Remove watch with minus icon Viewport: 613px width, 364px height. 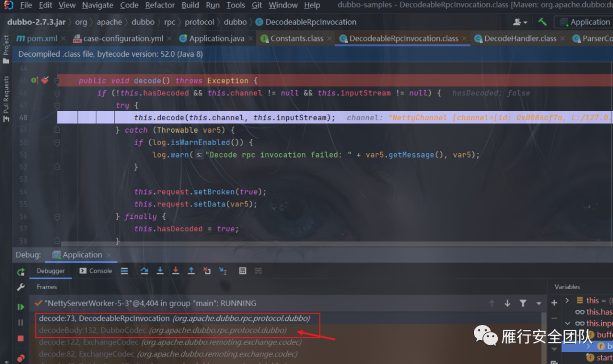click(554, 318)
